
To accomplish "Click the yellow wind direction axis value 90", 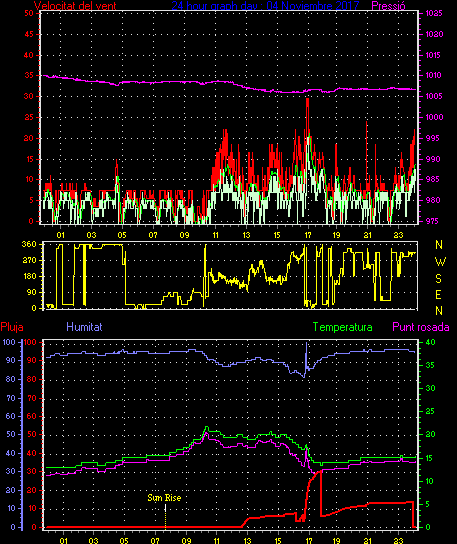I will [32, 292].
